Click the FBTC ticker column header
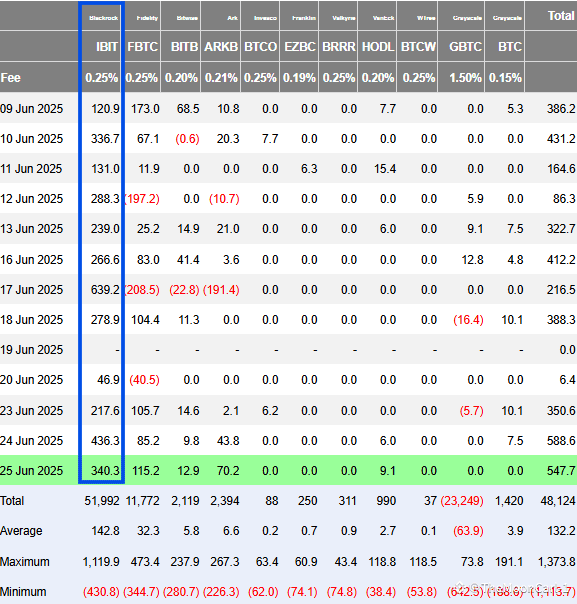This screenshot has width=577, height=604. [x=143, y=47]
